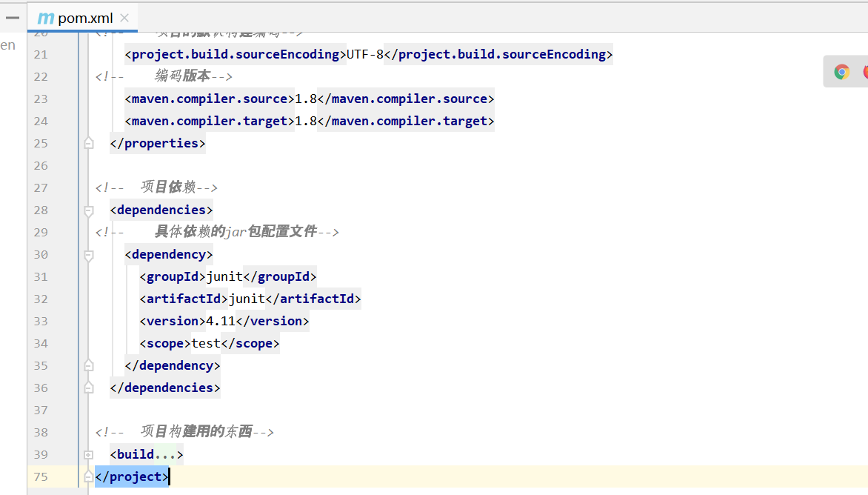Screen dimensions: 868x495
Task: Click the 编码版本 comment line
Action: pos(164,76)
